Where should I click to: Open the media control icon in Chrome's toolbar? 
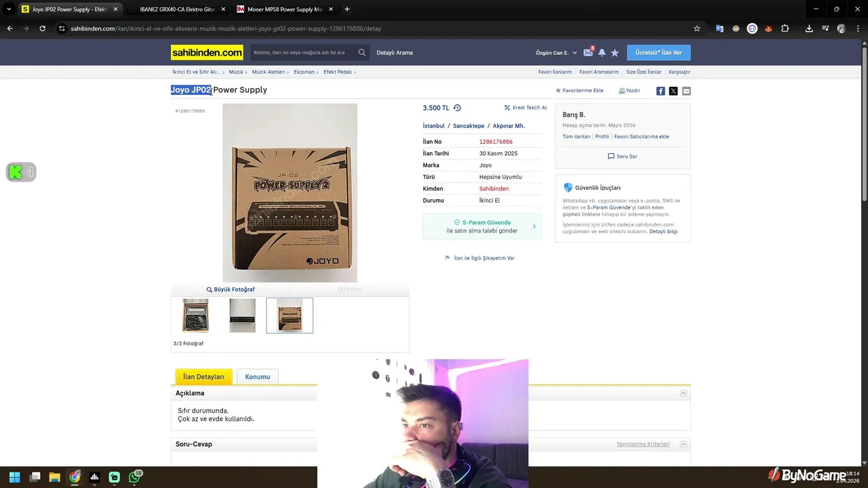tap(825, 28)
